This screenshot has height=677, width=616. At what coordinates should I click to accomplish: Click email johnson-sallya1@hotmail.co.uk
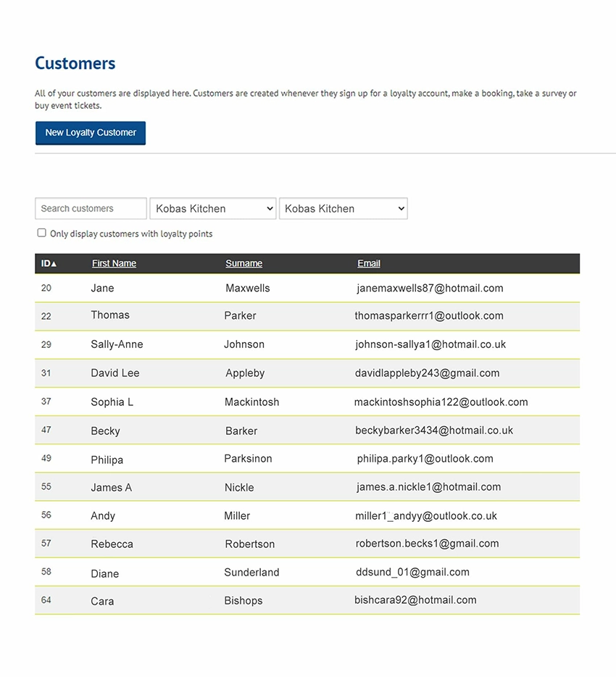[x=430, y=344]
